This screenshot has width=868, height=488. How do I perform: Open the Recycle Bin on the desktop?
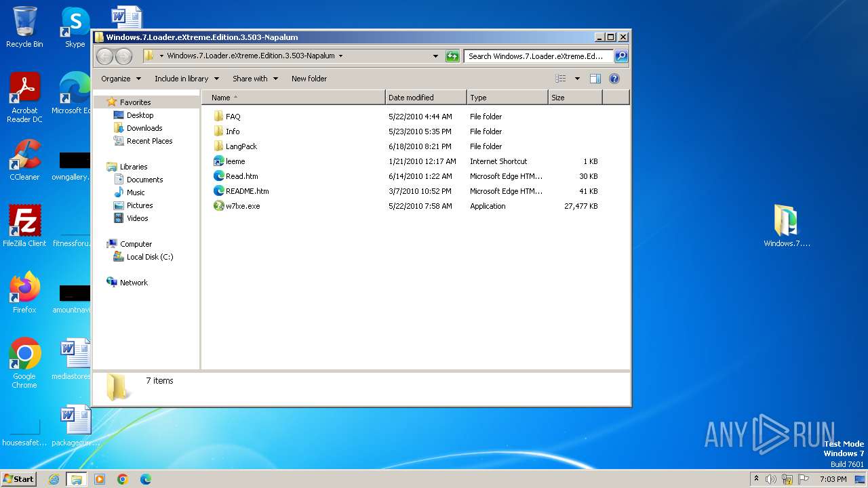(24, 27)
